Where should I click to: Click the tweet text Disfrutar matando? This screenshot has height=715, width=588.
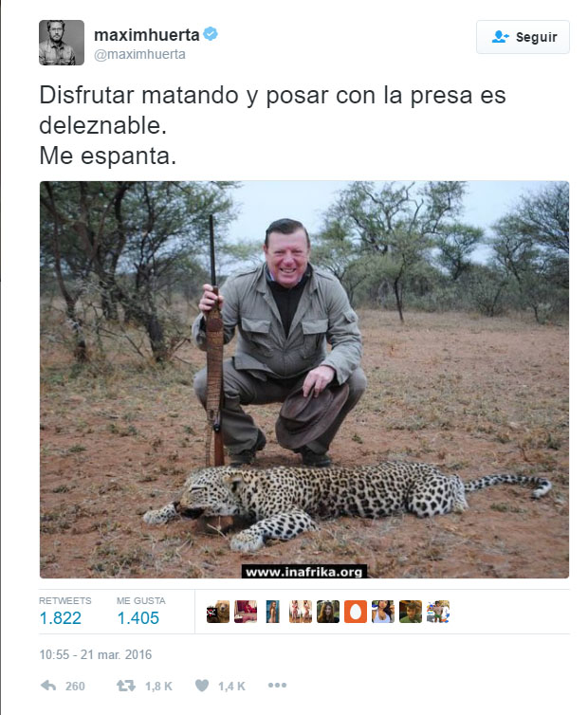[138, 96]
